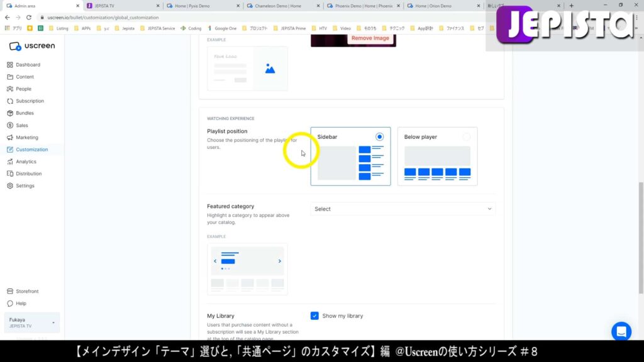Switch to the JEPISTA TV tab
Screen dimensions: 644x362
123,6
